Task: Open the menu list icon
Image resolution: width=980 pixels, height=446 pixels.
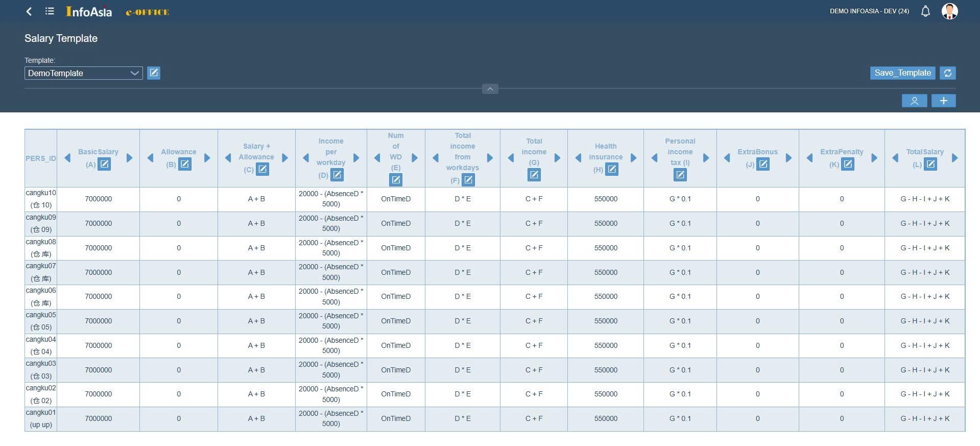Action: tap(50, 11)
